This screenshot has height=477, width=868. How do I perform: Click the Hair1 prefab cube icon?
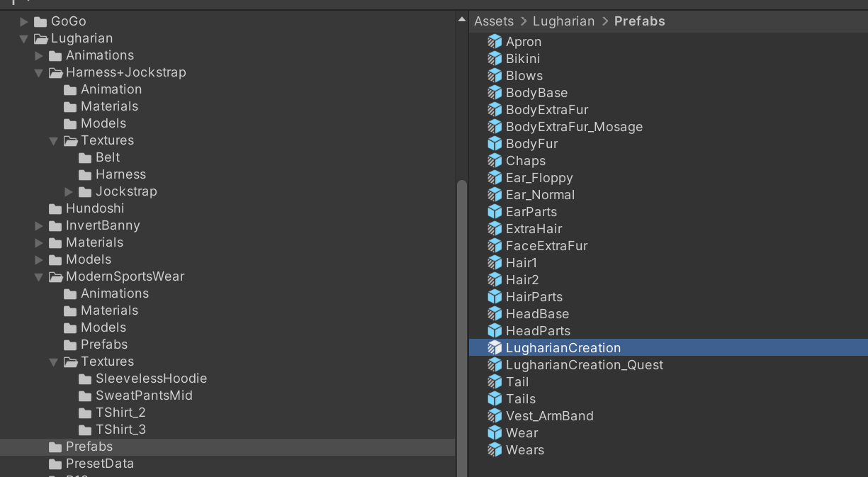pyautogui.click(x=495, y=263)
